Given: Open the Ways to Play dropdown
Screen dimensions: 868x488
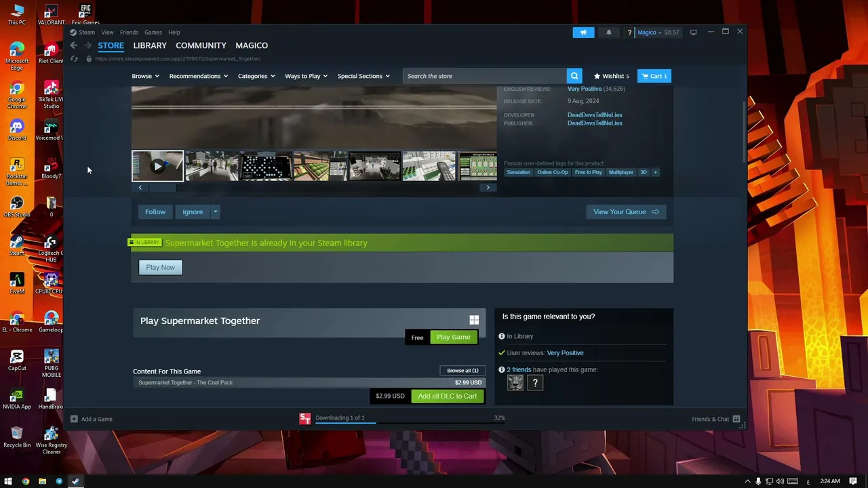Looking at the screenshot, I should coord(306,76).
